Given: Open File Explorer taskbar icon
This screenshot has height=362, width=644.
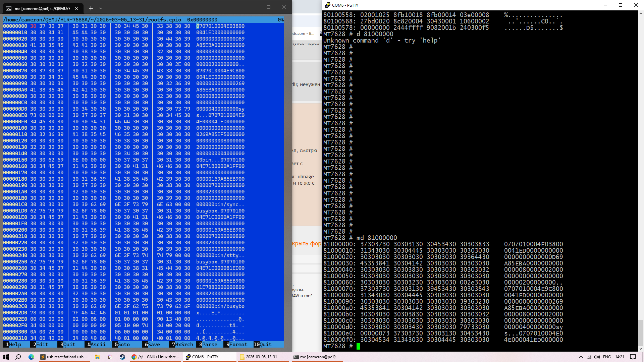Looking at the screenshot, I should 98,357.
